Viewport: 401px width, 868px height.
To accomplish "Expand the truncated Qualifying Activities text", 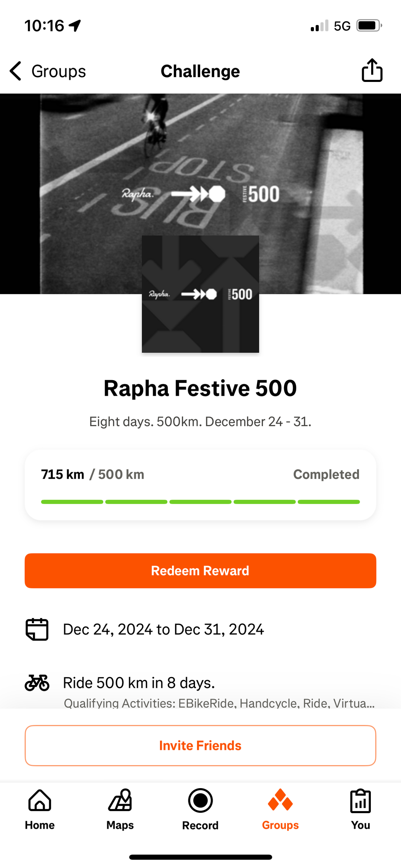I will [219, 703].
